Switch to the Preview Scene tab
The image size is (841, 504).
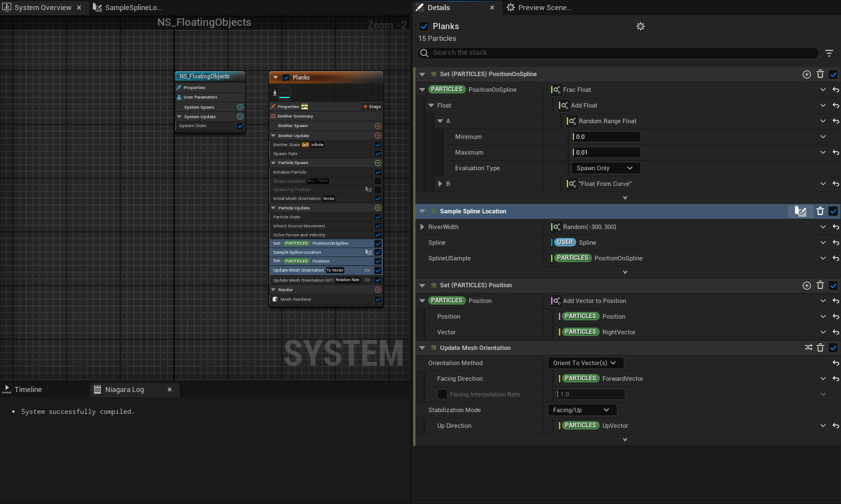pos(539,8)
